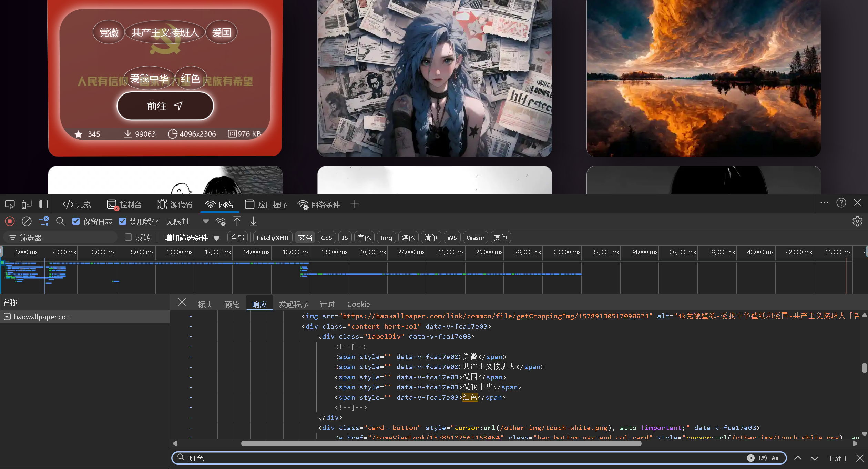Open network settings gear icon
Viewport: 868px width, 469px height.
click(857, 221)
